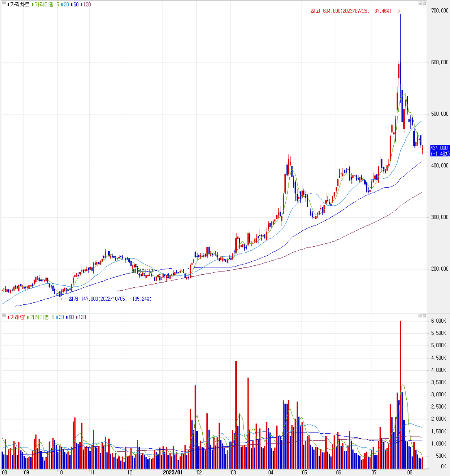450x476 pixels.
Task: Select the 거래량 legend label
Action: point(16,317)
